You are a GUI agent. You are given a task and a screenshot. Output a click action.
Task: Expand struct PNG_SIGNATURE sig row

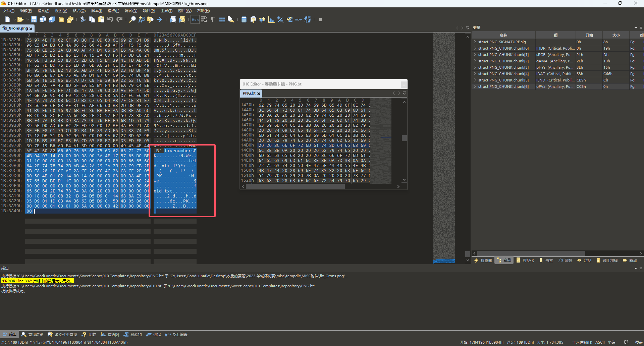(475, 42)
